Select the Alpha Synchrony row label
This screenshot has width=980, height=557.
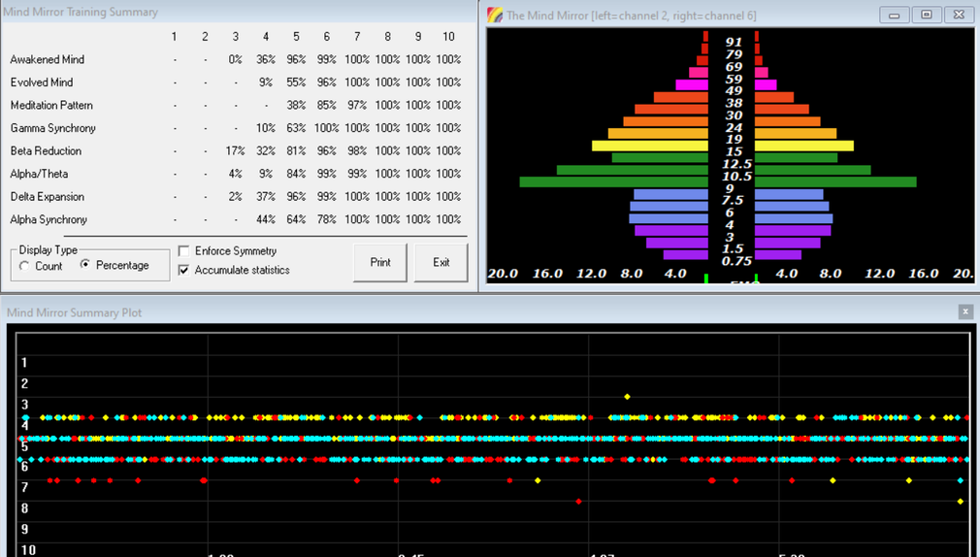pyautogui.click(x=49, y=219)
